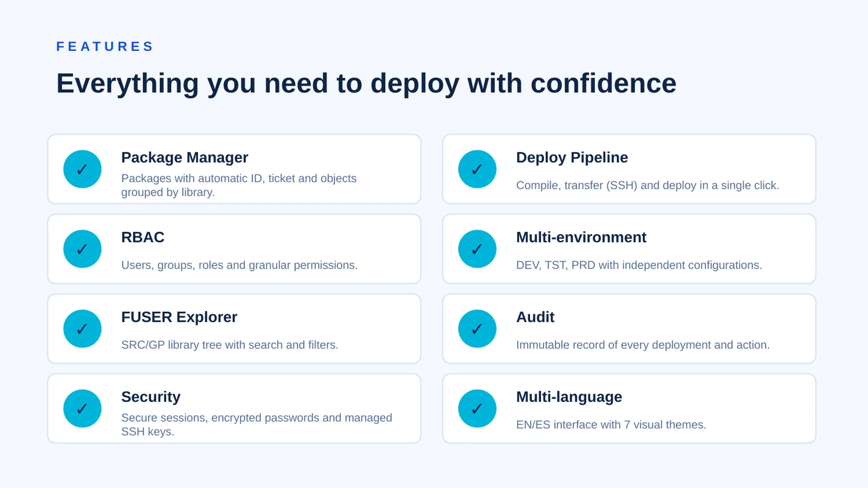Click text 'Secure sessions, encrypted passwords and managed SSH keys.'

[x=257, y=425]
